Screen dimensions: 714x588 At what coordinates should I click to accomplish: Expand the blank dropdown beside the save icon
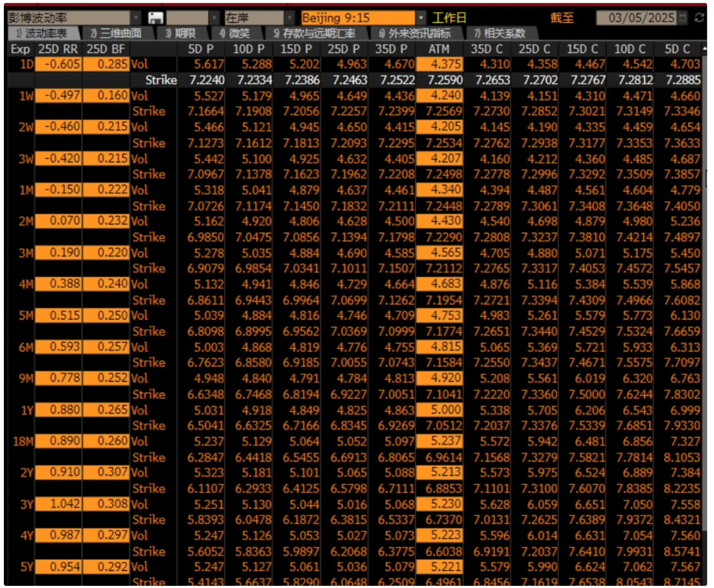coord(214,18)
